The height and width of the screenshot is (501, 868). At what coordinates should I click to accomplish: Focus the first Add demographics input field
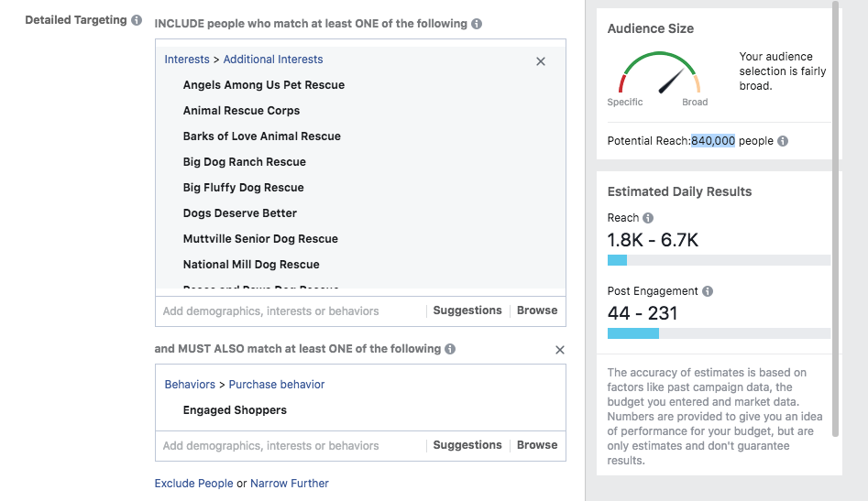coord(289,311)
